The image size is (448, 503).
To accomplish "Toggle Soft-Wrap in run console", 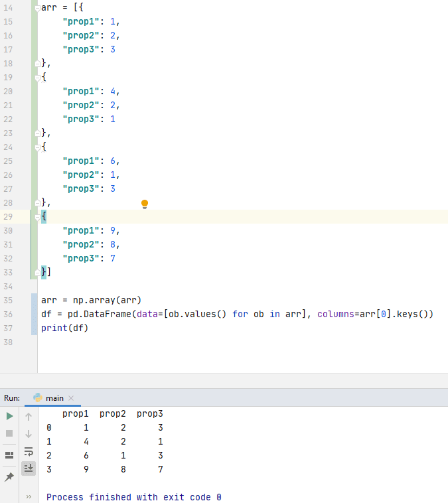I will [29, 451].
